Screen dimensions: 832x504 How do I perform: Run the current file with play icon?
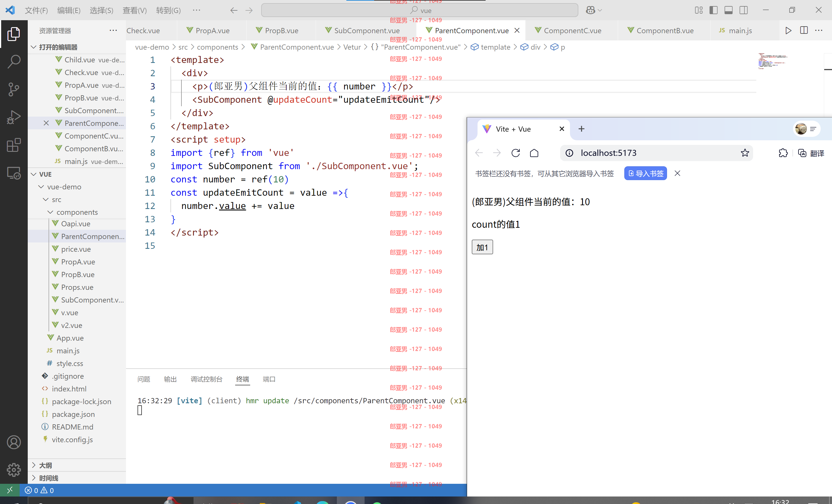coord(788,30)
